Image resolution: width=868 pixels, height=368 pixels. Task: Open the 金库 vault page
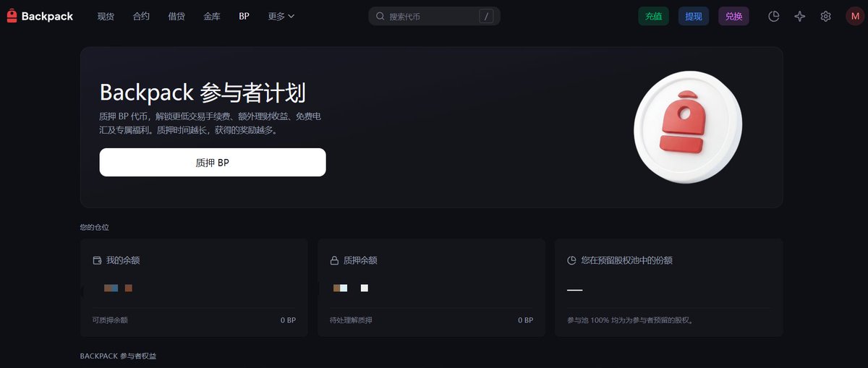click(212, 16)
